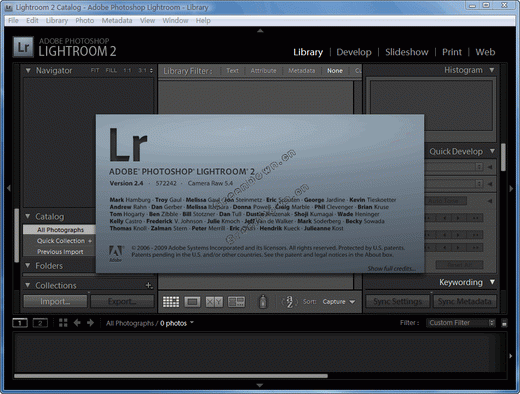Screen dimensions: 520x394
Task: Enable Text library filter
Action: point(232,71)
